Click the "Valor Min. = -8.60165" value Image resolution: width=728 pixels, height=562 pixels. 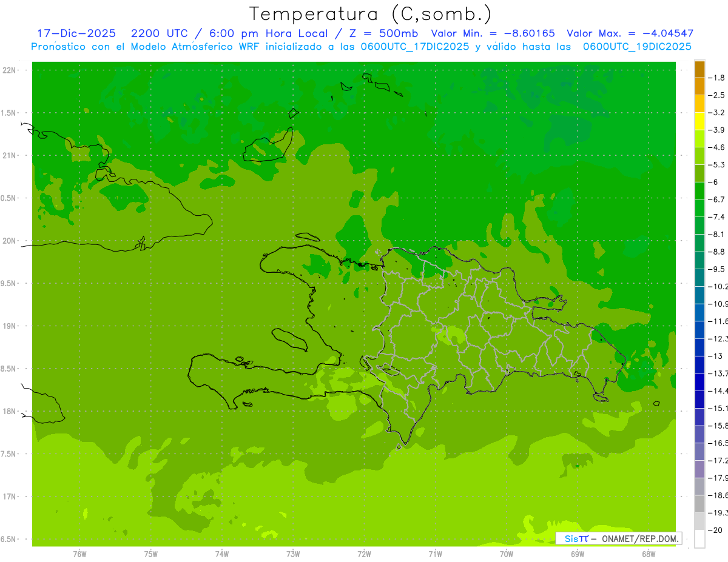[493, 33]
